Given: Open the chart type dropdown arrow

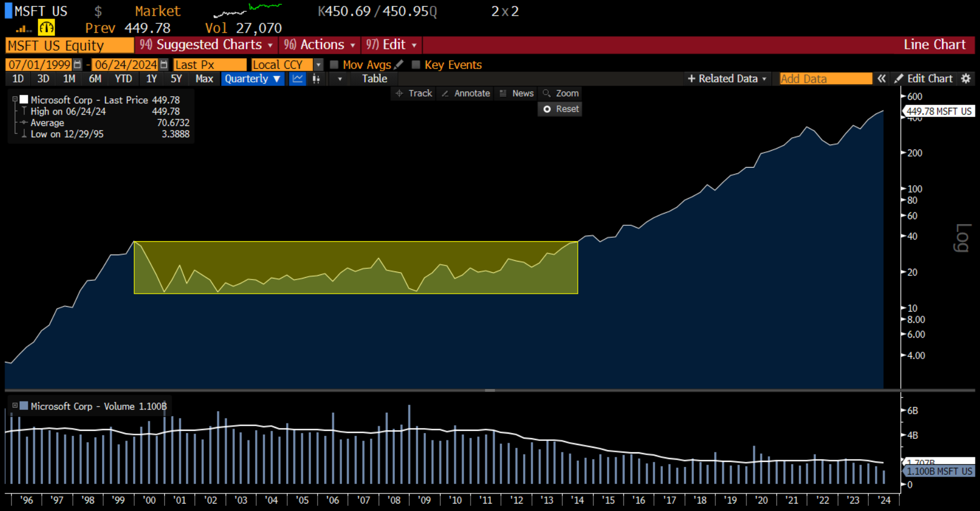Looking at the screenshot, I should (x=340, y=78).
